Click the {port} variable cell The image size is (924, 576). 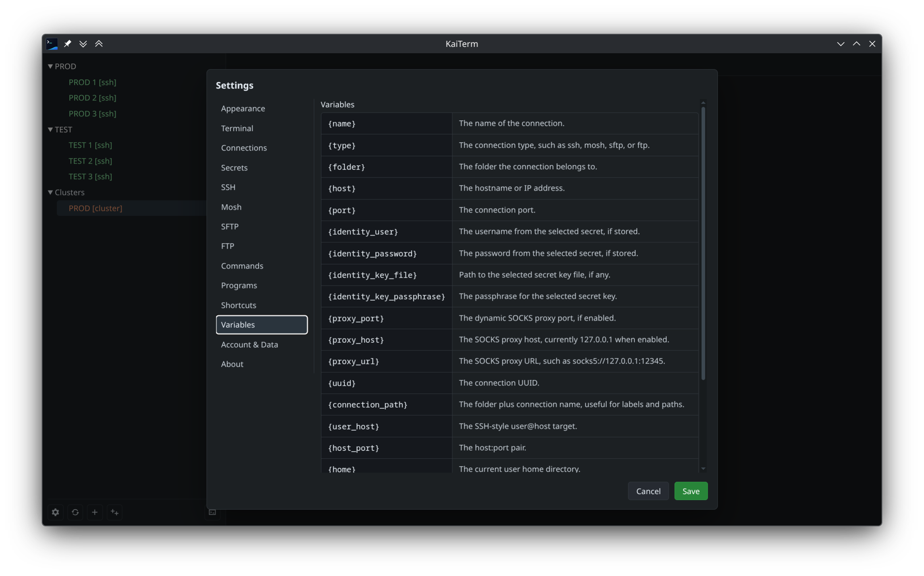pyautogui.click(x=386, y=210)
